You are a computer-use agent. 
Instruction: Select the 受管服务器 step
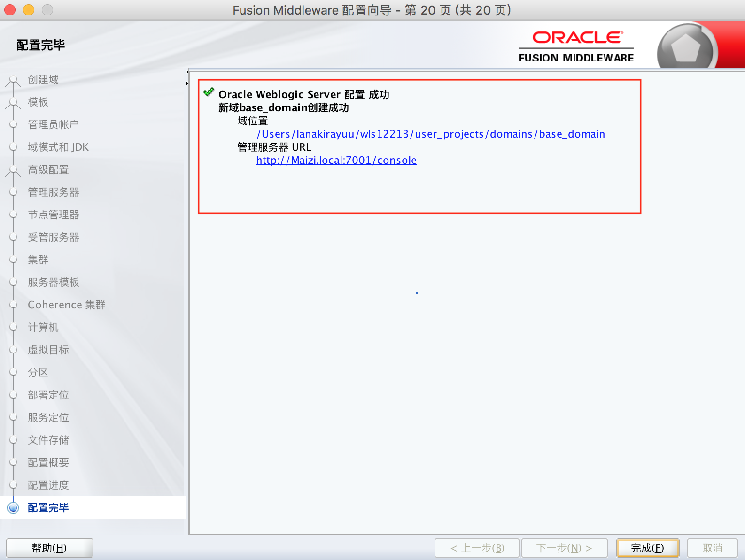[x=54, y=238]
